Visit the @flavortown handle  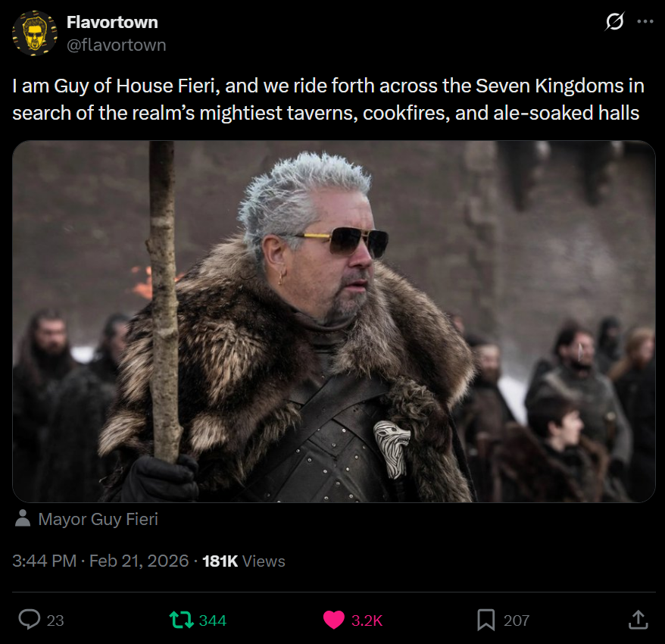[116, 45]
